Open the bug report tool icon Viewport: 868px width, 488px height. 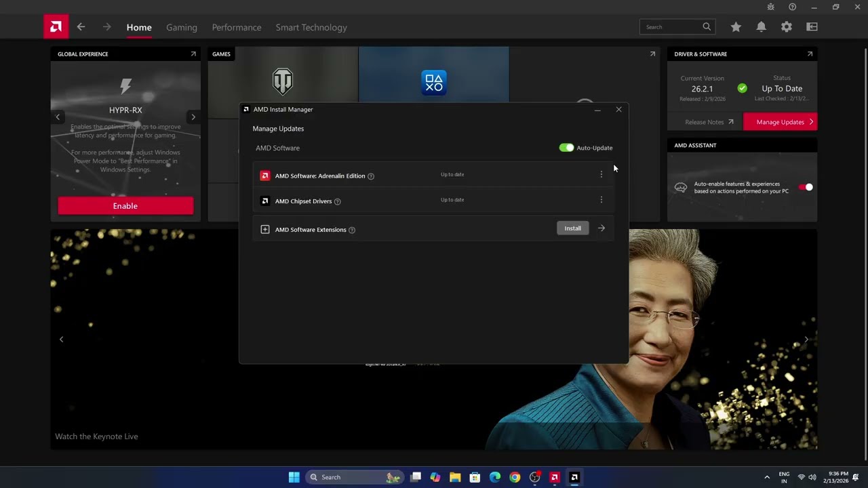click(770, 7)
